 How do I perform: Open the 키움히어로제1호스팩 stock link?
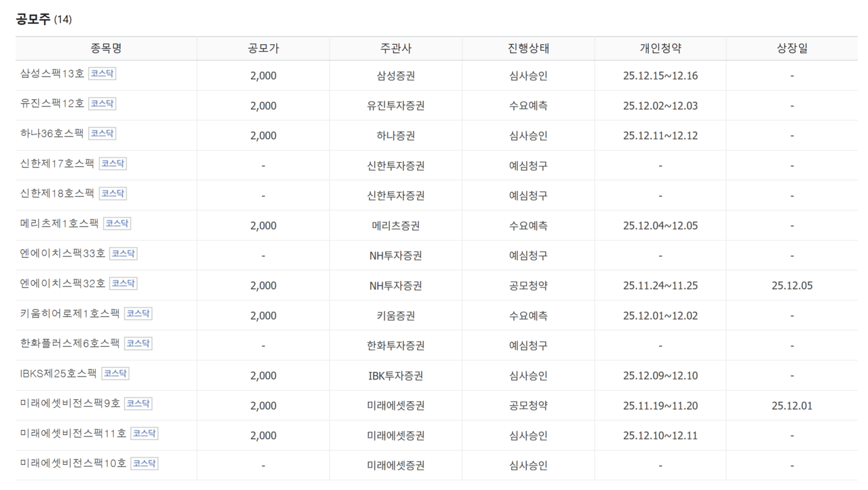point(70,314)
